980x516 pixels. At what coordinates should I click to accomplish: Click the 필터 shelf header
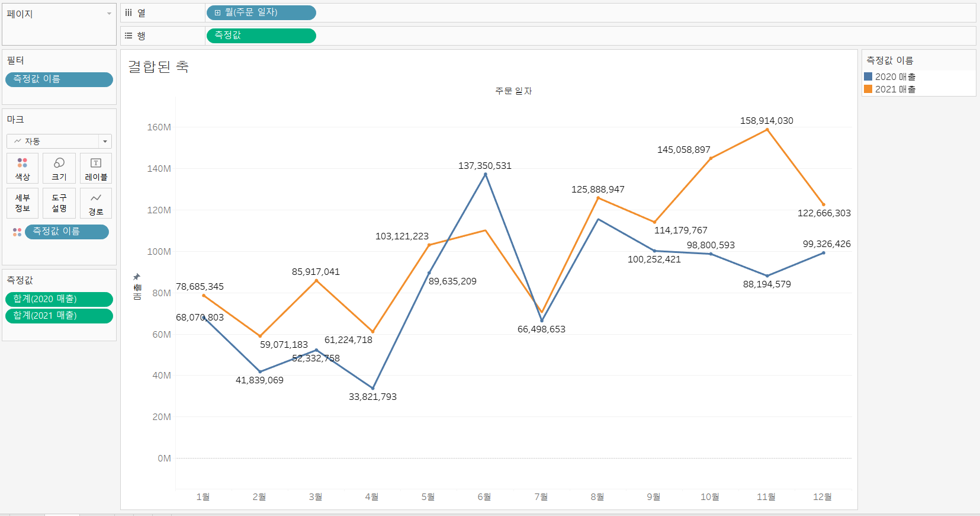(x=15, y=60)
